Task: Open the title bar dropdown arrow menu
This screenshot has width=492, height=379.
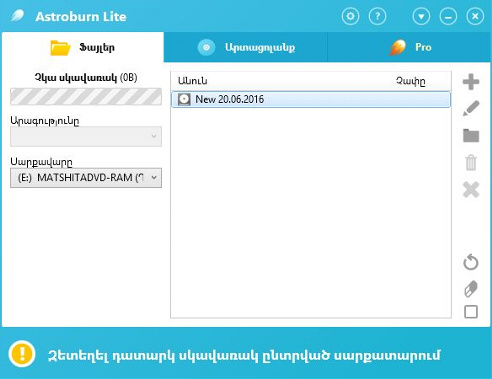Action: pyautogui.click(x=421, y=16)
